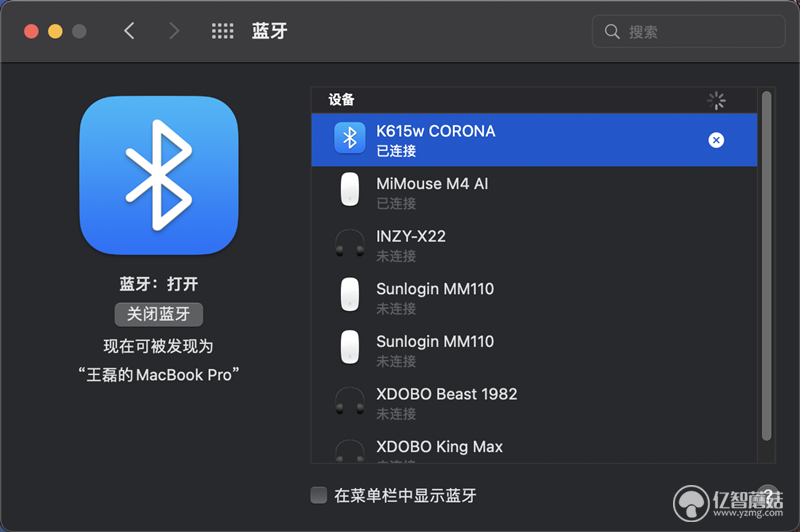The width and height of the screenshot is (800, 532).
Task: Click headphone icon next to XDOBO Beast 1982
Action: click(349, 401)
